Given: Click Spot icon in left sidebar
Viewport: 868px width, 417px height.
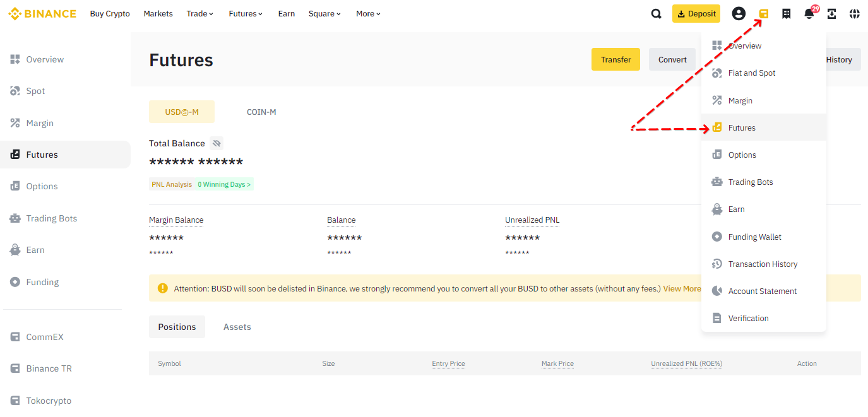Looking at the screenshot, I should [x=15, y=91].
